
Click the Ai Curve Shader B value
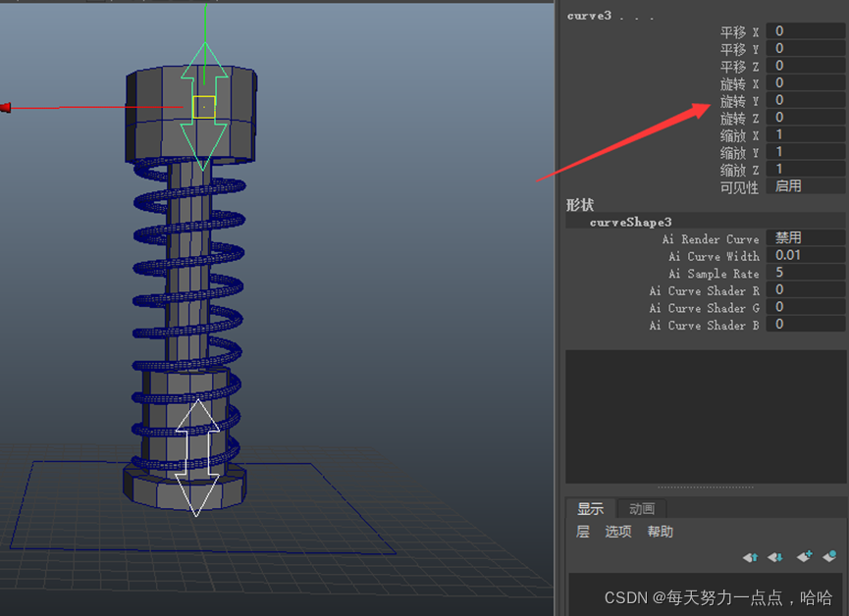806,325
